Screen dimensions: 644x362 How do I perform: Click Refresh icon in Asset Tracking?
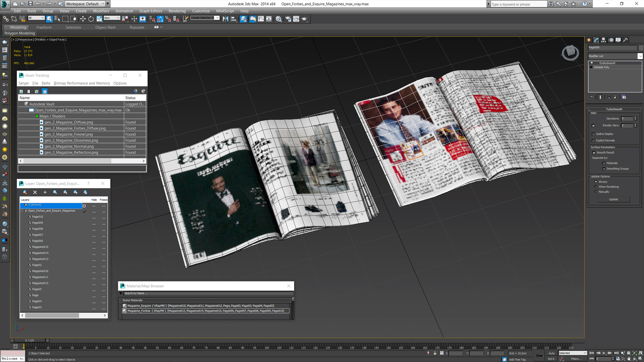click(x=21, y=91)
